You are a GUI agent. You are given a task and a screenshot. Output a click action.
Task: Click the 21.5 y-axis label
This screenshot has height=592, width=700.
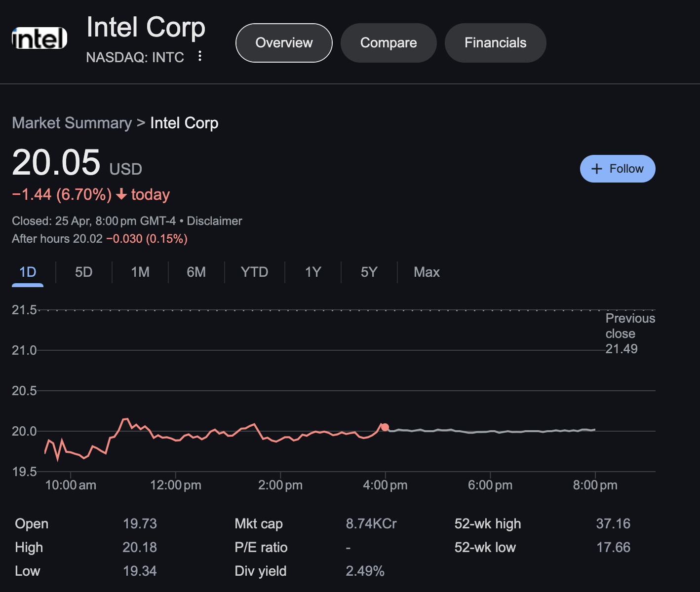pos(24,310)
